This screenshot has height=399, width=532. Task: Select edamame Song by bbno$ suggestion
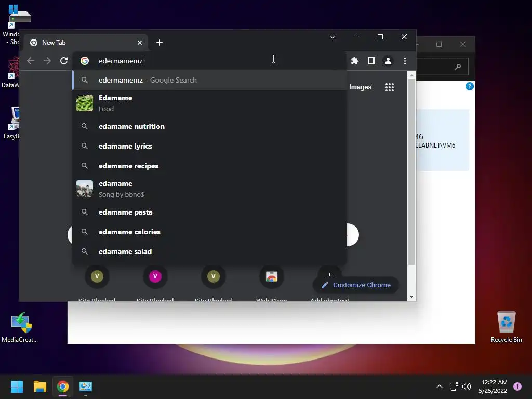pyautogui.click(x=210, y=189)
